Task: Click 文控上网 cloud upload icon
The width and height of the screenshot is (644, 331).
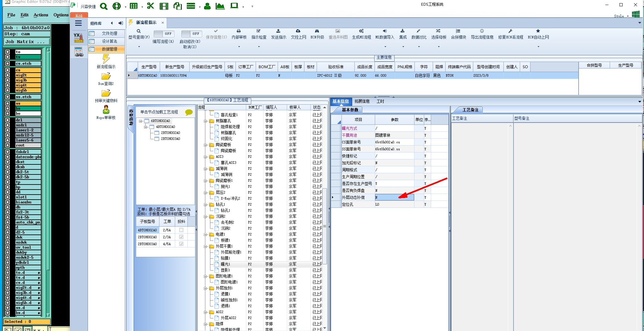Action: [x=298, y=31]
